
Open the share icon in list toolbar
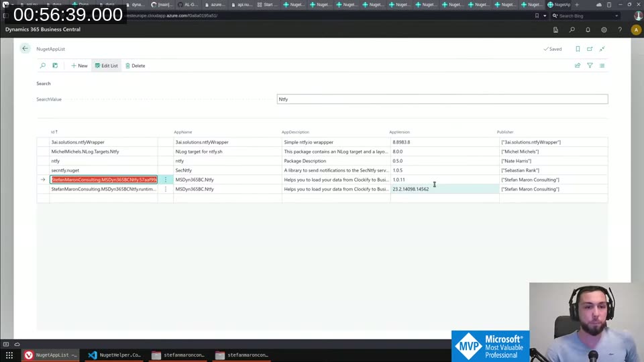pyautogui.click(x=578, y=66)
